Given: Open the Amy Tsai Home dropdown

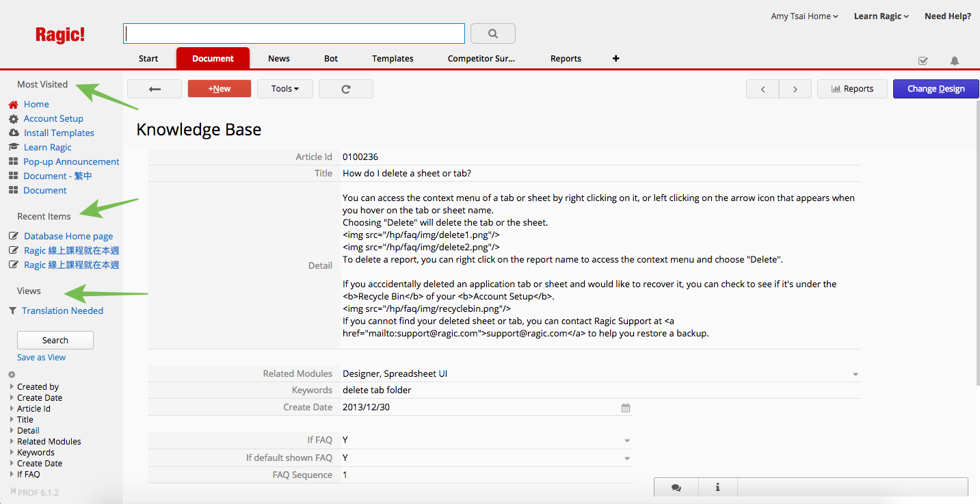Looking at the screenshot, I should 805,16.
